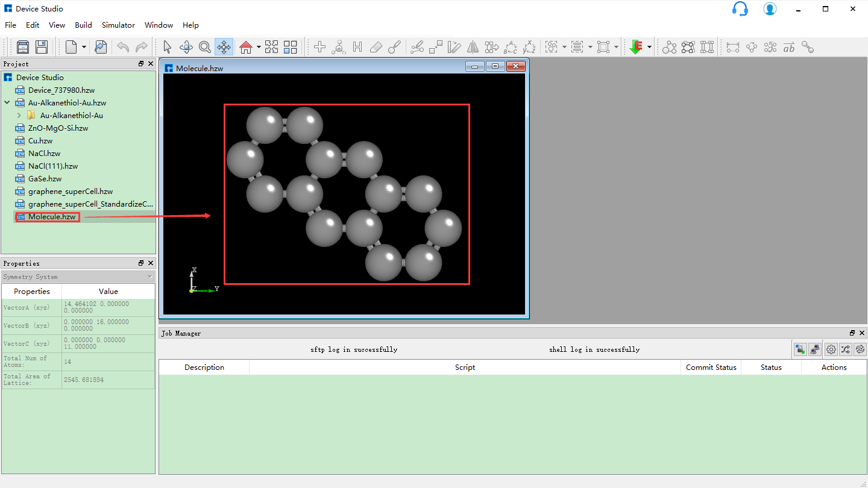Image resolution: width=868 pixels, height=488 pixels.
Task: Open Job Manager settings gear
Action: [831, 349]
